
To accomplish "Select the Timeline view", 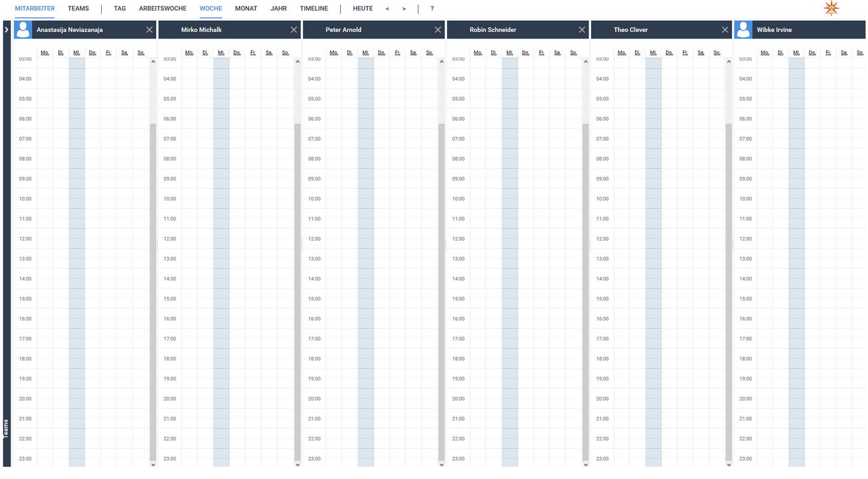I will pyautogui.click(x=314, y=8).
